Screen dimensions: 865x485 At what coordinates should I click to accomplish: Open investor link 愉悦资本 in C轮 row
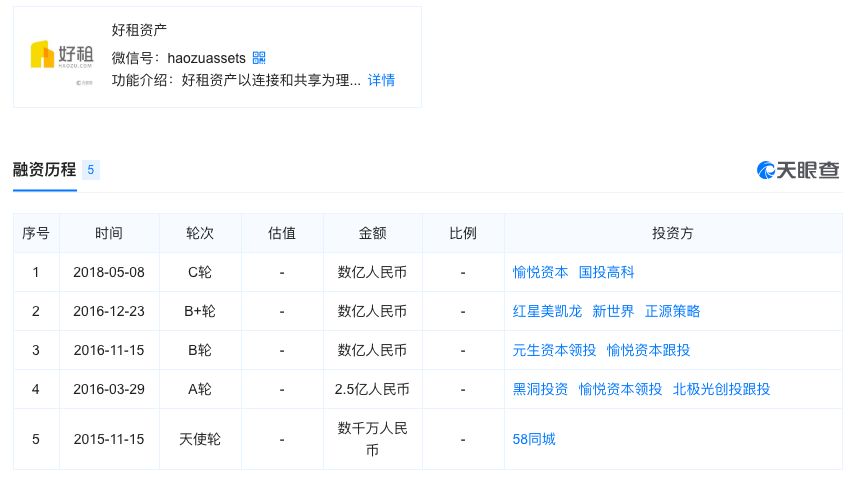[540, 272]
